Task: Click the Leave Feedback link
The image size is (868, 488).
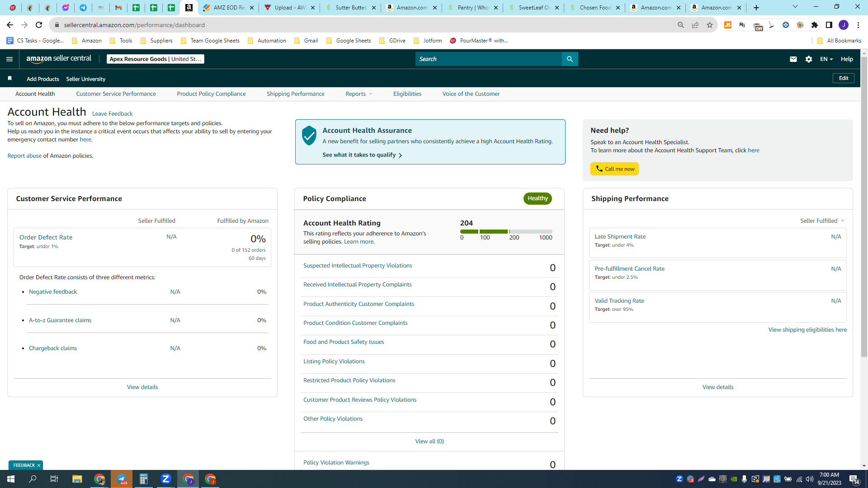Action: pyautogui.click(x=113, y=114)
